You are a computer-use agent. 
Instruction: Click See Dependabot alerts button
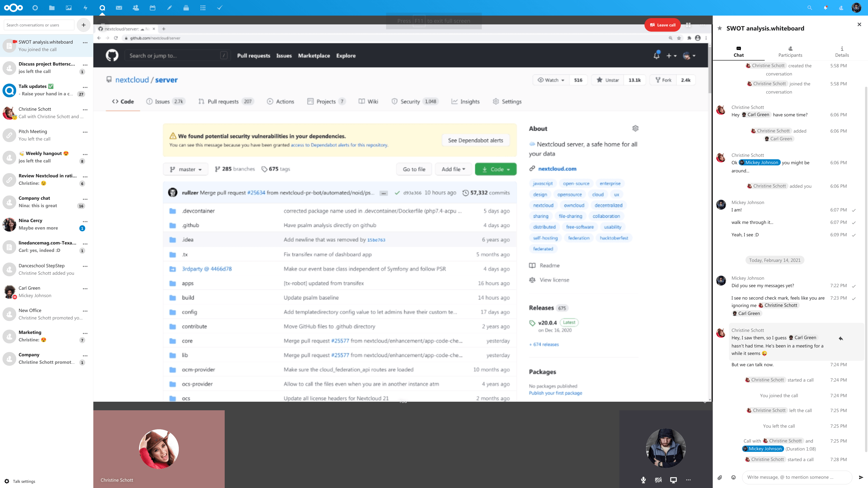(x=475, y=141)
